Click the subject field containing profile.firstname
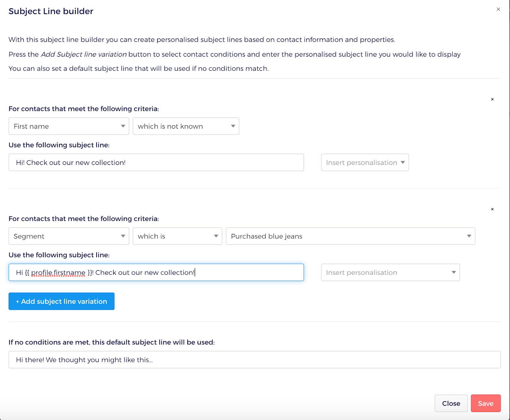Viewport: 510px width, 420px height. click(x=156, y=272)
